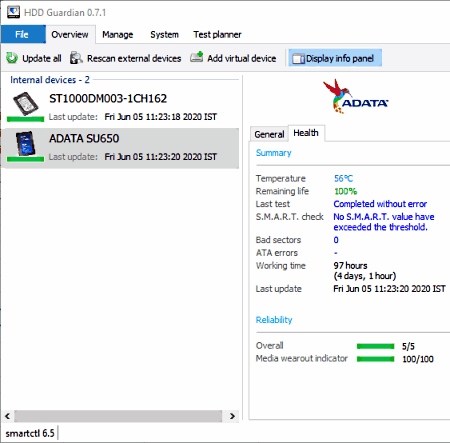
Task: Select the Health tab
Action: (306, 133)
